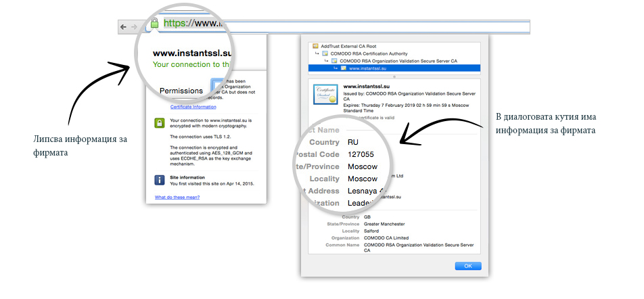
Task: Click icon beside COMODO Organization Validation Secure Server CA
Action: [x=334, y=61]
